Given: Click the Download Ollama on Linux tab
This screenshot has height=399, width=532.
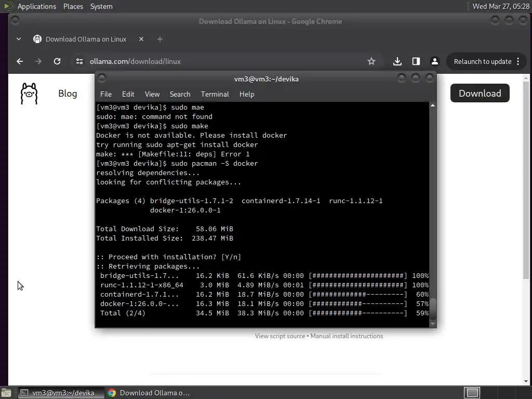Looking at the screenshot, I should point(86,39).
